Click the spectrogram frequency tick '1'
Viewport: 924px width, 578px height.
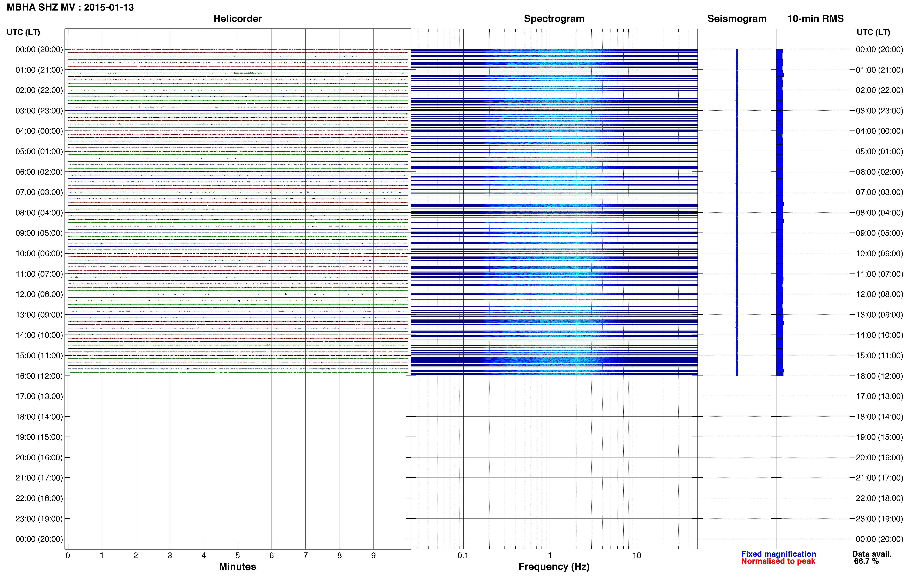pyautogui.click(x=550, y=555)
